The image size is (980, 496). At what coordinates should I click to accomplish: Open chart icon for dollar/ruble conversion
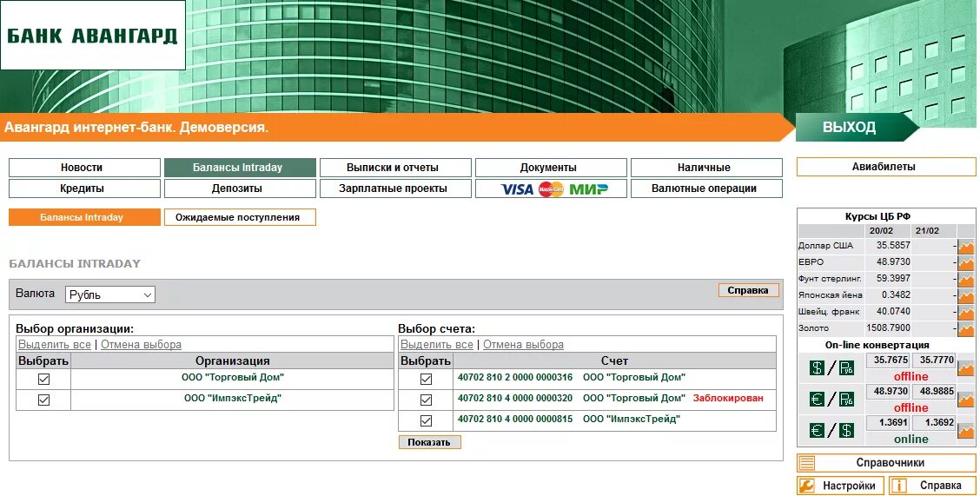[965, 368]
